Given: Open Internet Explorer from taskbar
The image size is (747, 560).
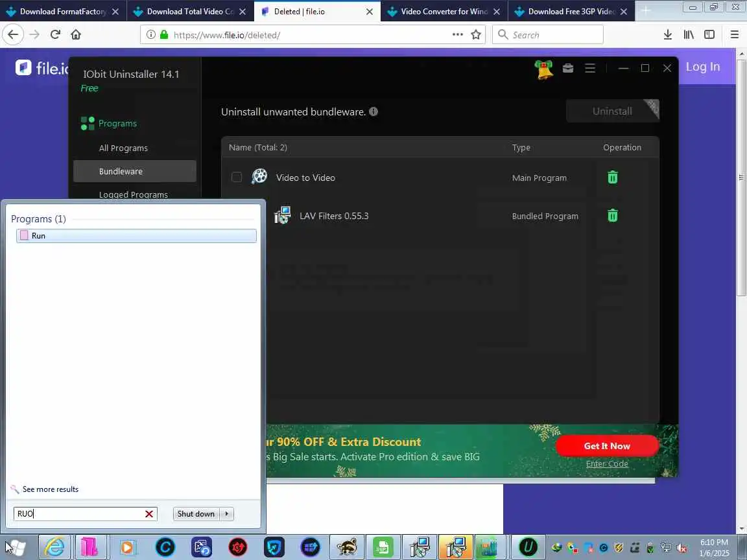Looking at the screenshot, I should 54,547.
